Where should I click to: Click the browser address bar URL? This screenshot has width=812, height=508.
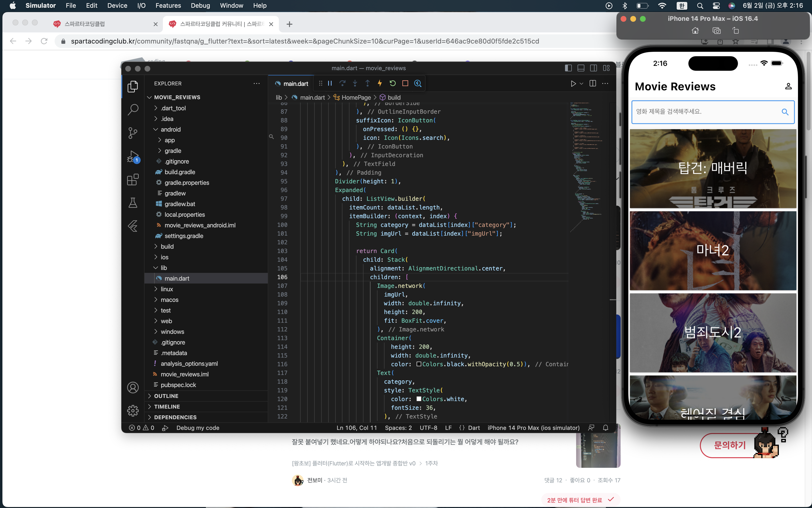(305, 41)
